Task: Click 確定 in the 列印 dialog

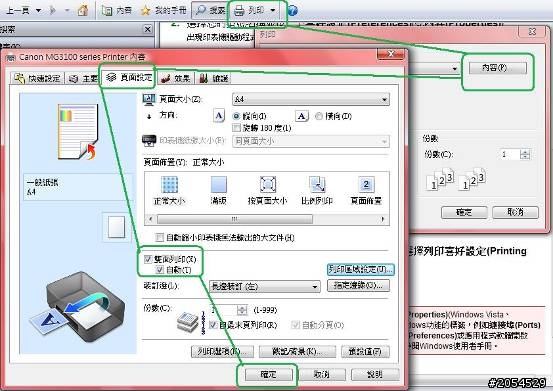Action: pos(464,212)
